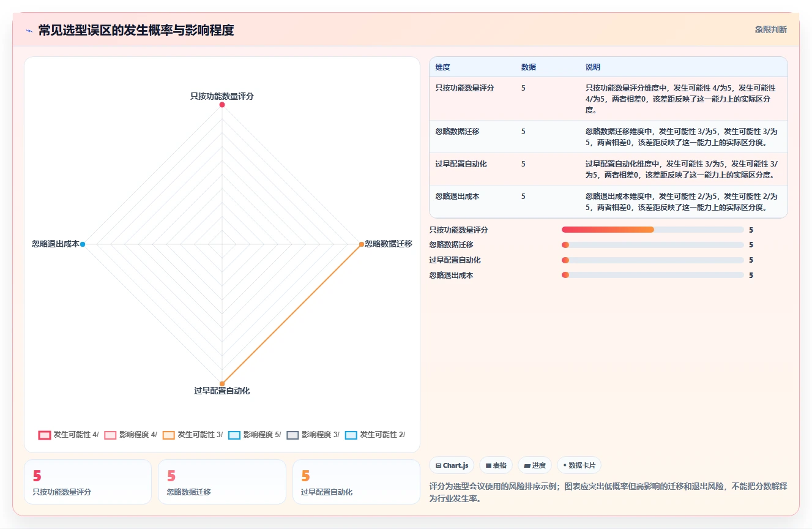The height and width of the screenshot is (529, 812).
Task: Click the orange radar line between 忽略数据迁移 and 过早配置自动化
Action: pyautogui.click(x=292, y=314)
